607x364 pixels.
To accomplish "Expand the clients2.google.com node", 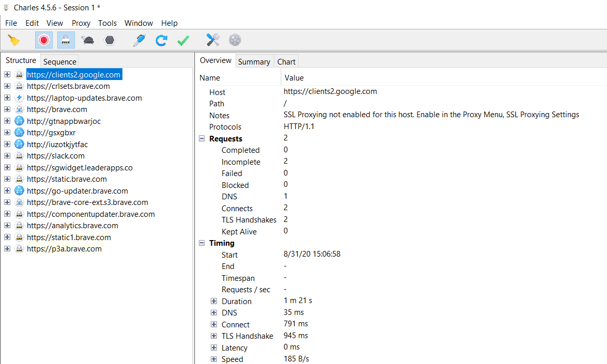I will [7, 74].
